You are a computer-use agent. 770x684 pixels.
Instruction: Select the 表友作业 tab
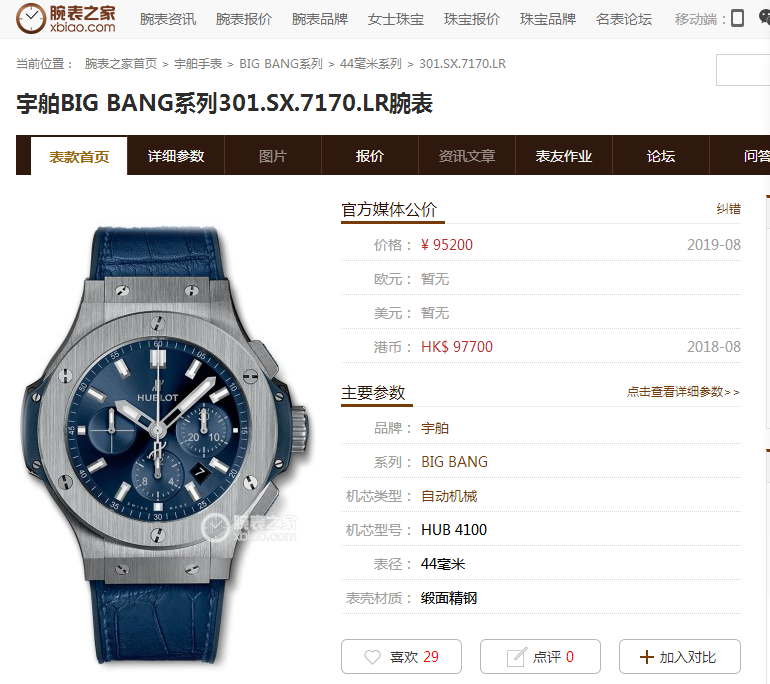[564, 156]
